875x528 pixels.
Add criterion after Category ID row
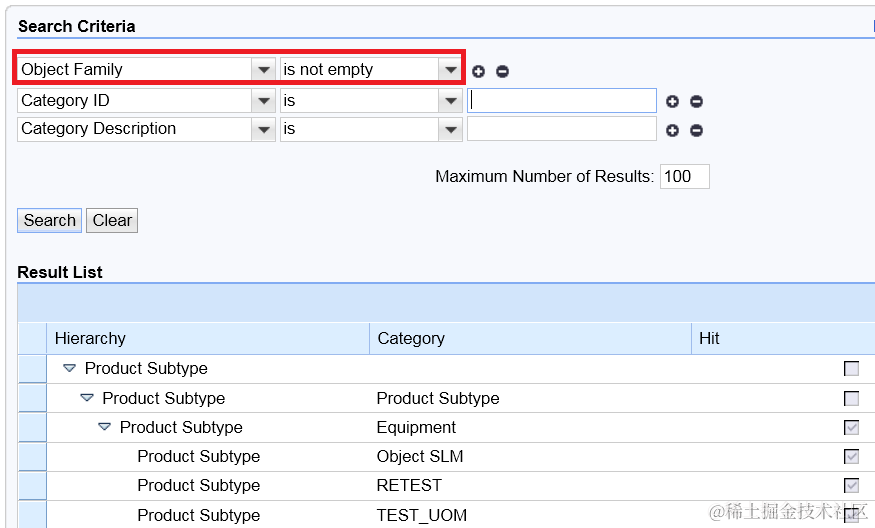[672, 101]
